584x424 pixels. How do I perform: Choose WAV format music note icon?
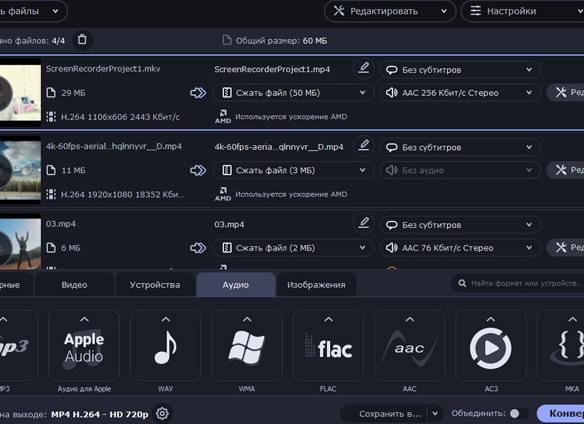point(165,348)
